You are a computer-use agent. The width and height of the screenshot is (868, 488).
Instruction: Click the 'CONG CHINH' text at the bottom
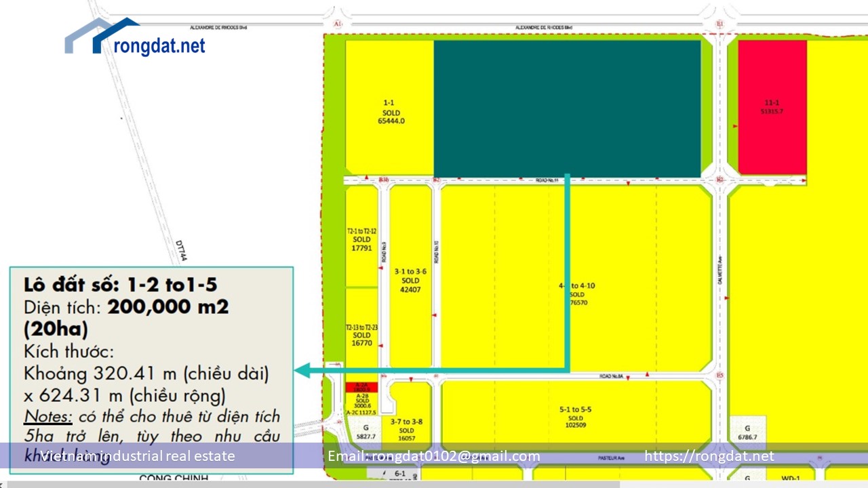click(173, 479)
